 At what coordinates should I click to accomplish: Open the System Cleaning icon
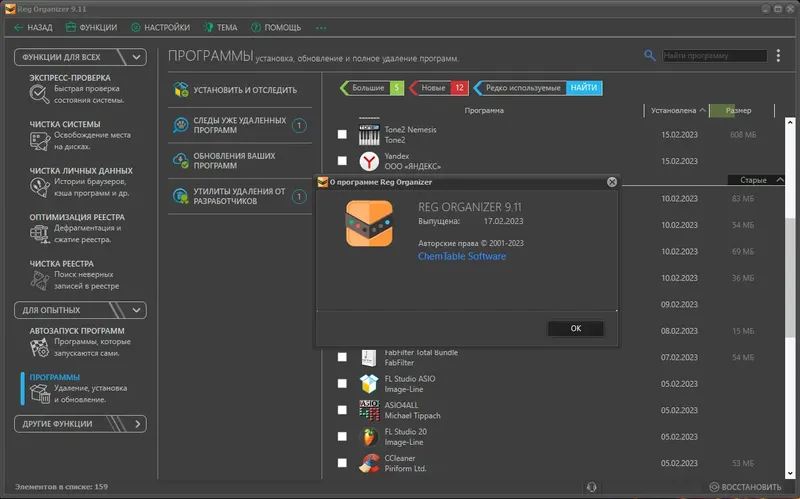click(x=39, y=141)
